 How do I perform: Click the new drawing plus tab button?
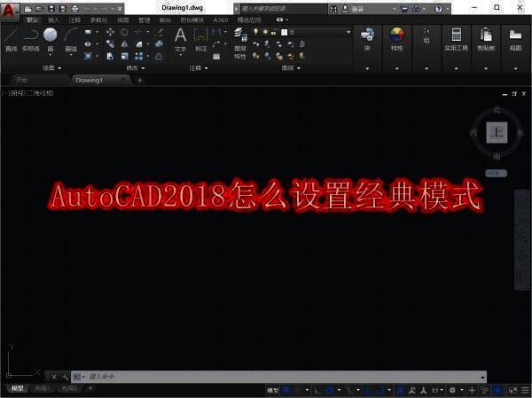pos(139,80)
